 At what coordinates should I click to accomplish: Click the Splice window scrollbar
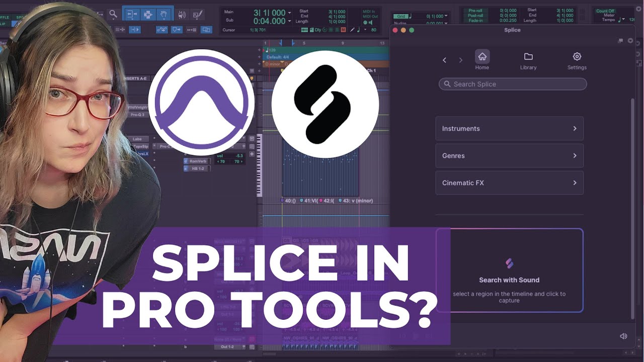click(633, 208)
